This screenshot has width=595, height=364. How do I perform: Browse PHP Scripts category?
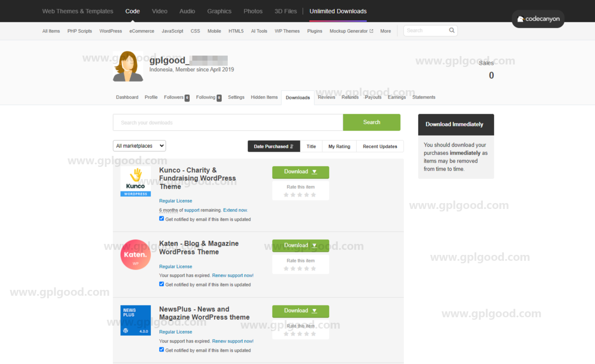pos(80,31)
